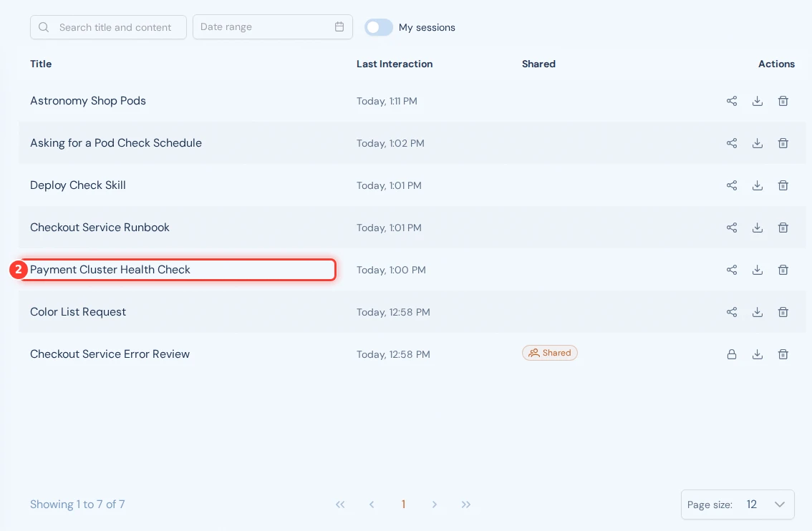Jump to the first page
812x531 pixels.
tap(339, 505)
